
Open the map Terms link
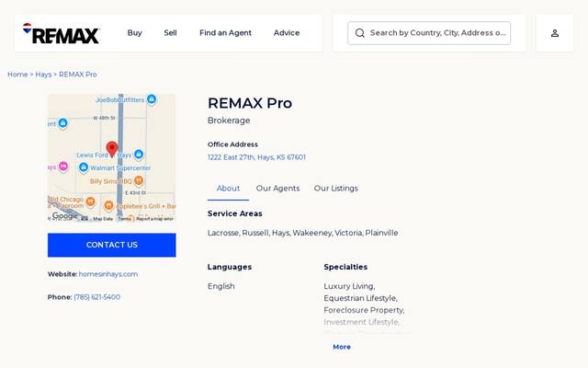pos(125,219)
